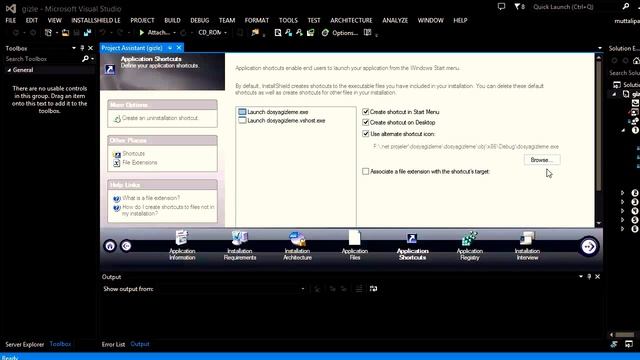Click the Open File toolbar icon
Viewport: 640px width, 360px height.
[x=65, y=33]
